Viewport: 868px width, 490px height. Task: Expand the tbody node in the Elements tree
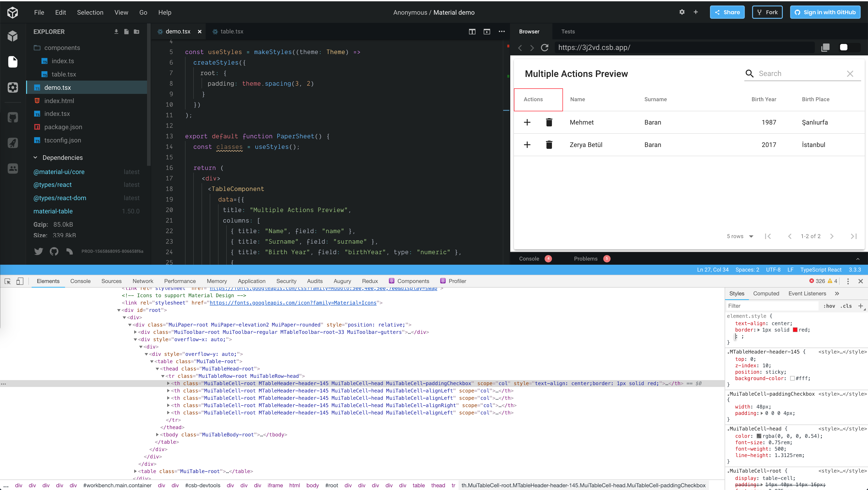pos(157,434)
